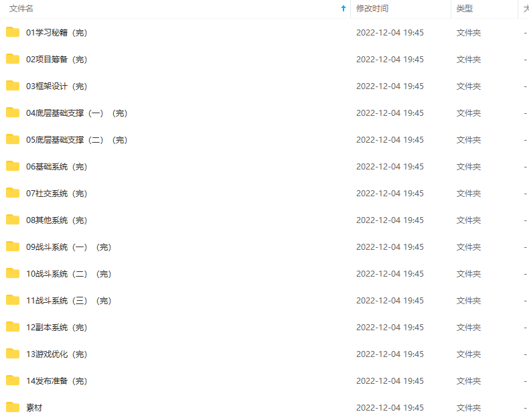
Task: Select the 素材 row's modified date
Action: click(390, 408)
